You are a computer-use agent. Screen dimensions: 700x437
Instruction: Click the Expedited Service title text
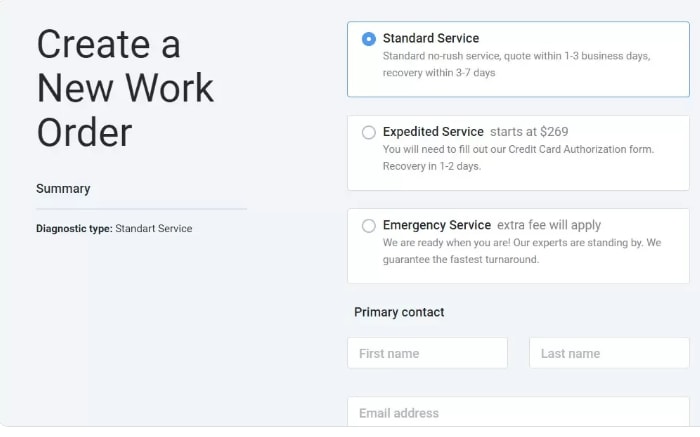(x=433, y=131)
